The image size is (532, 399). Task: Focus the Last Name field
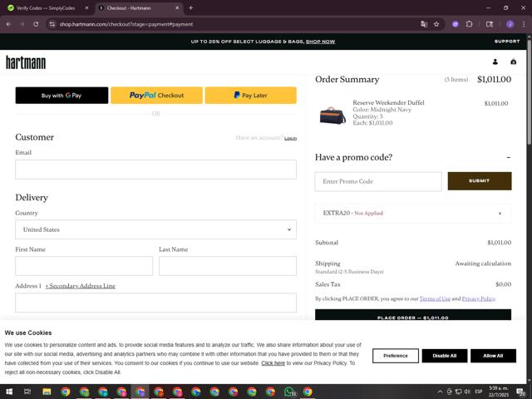click(x=228, y=266)
